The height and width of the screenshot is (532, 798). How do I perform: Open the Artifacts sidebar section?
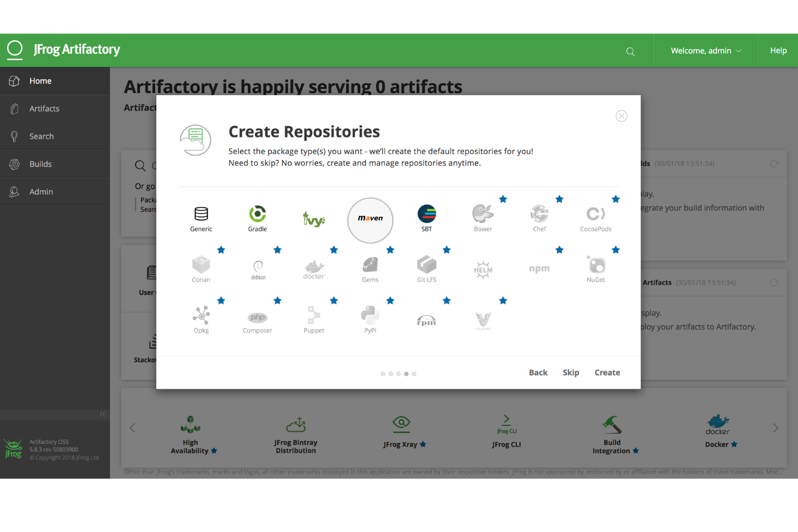tap(55, 109)
